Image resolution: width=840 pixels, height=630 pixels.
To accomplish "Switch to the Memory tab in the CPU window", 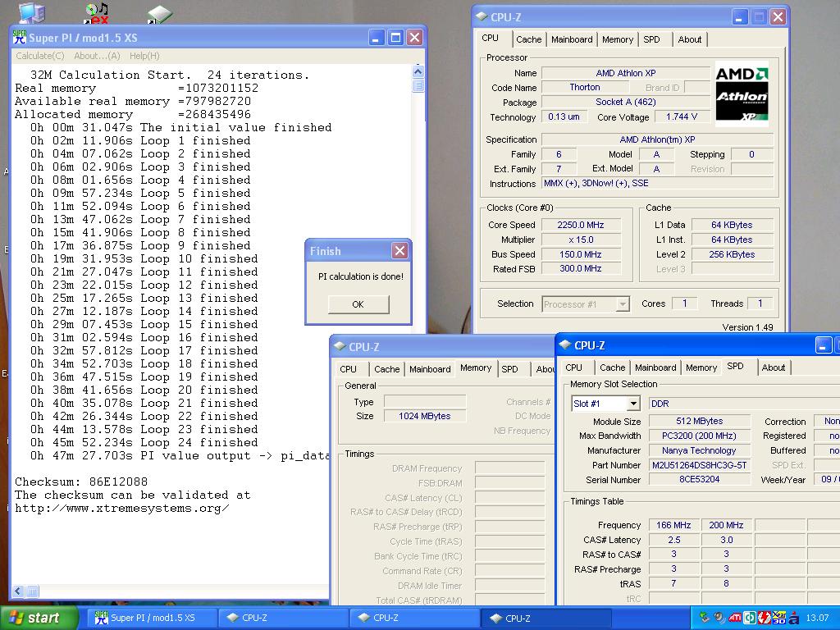I will [617, 39].
